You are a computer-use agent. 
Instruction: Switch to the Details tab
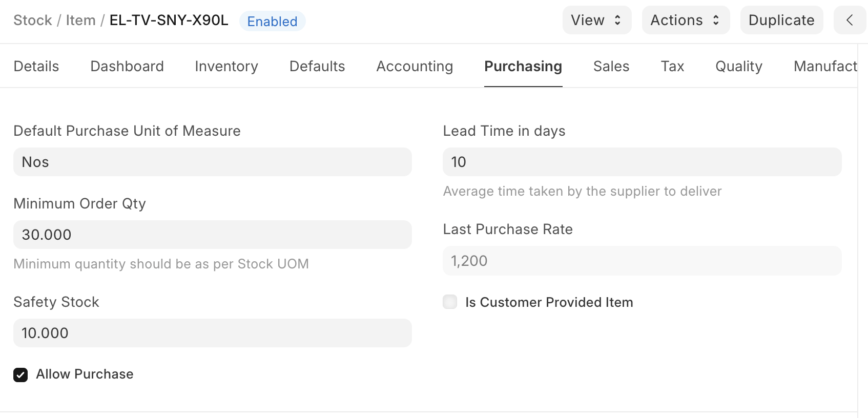(36, 66)
